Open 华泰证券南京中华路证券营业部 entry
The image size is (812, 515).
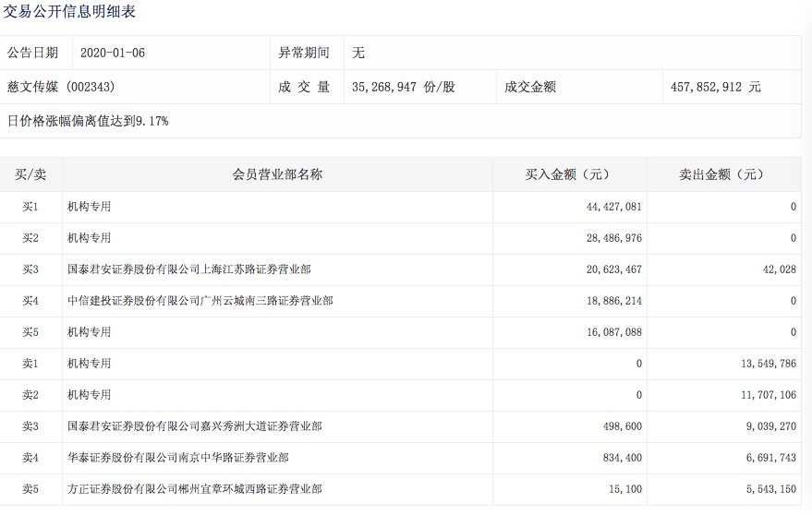coord(178,458)
